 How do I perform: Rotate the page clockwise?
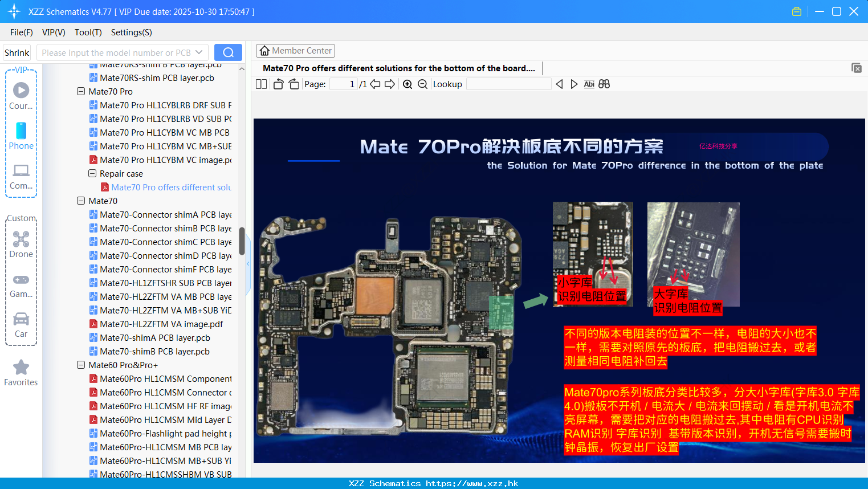294,84
